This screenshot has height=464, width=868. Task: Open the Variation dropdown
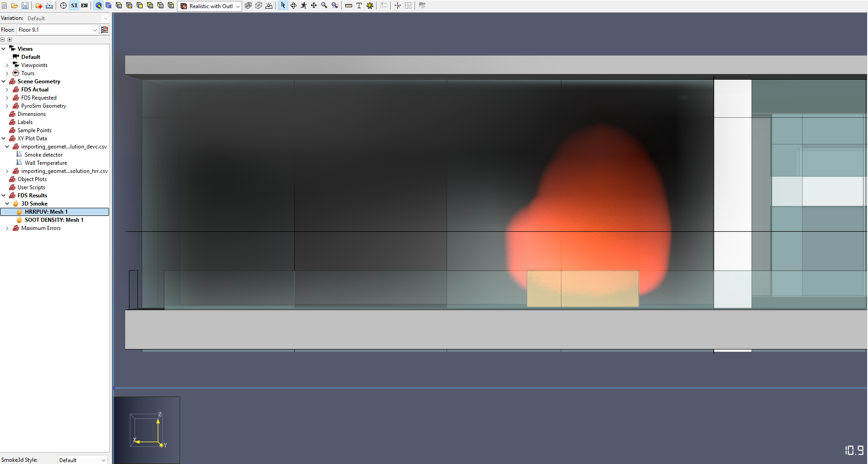(67, 18)
